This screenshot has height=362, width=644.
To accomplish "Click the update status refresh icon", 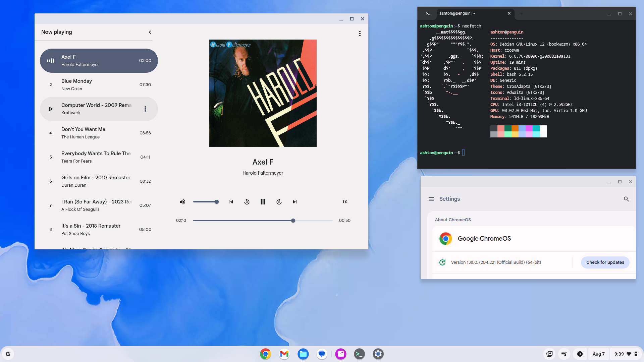I will [x=442, y=262].
